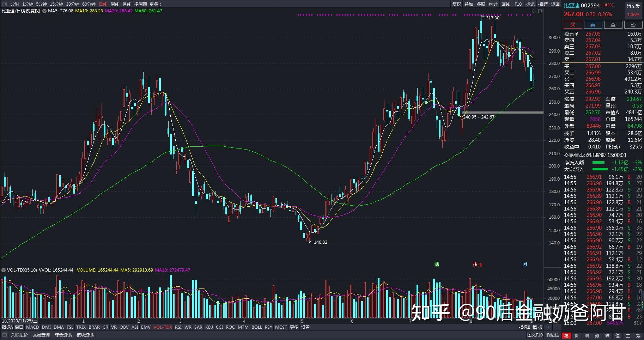Click 统计 statistics toolbar button
Image resolution: width=644 pixels, height=340 pixels.
click(493, 4)
